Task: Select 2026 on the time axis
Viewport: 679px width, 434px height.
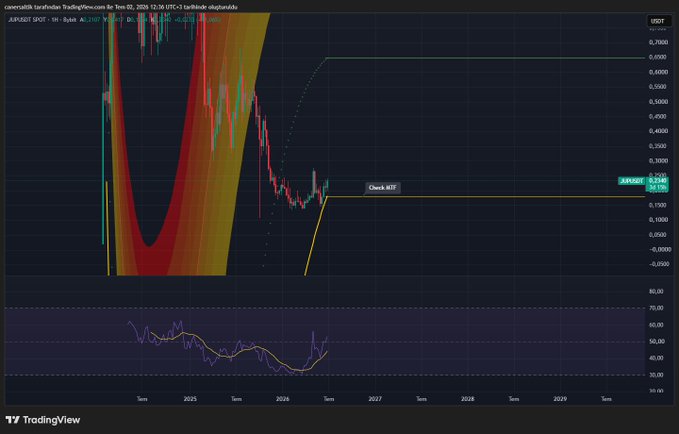Action: click(282, 399)
